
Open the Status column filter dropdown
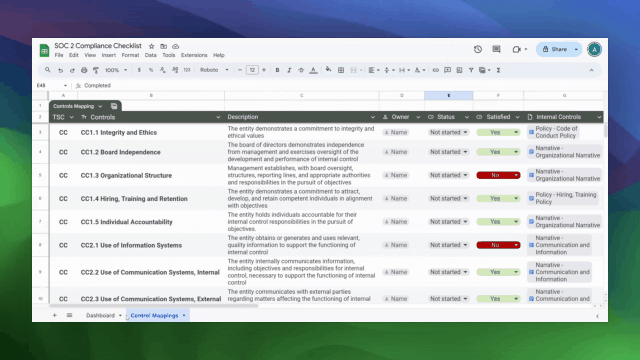(x=467, y=117)
